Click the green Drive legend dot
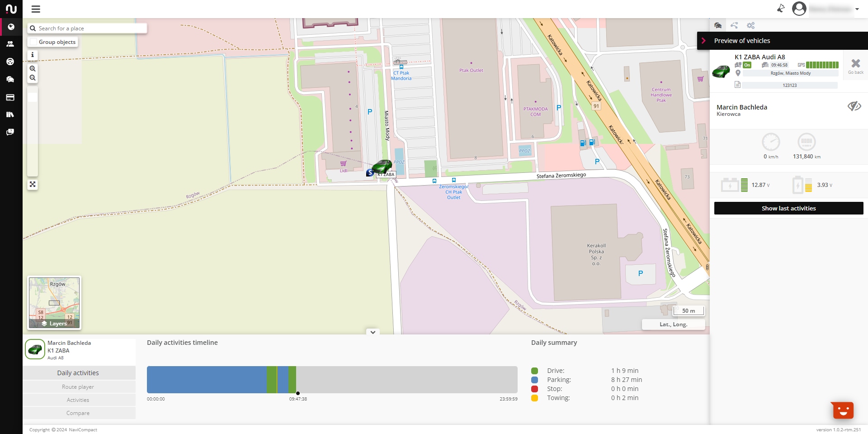Image resolution: width=868 pixels, height=434 pixels. point(535,371)
